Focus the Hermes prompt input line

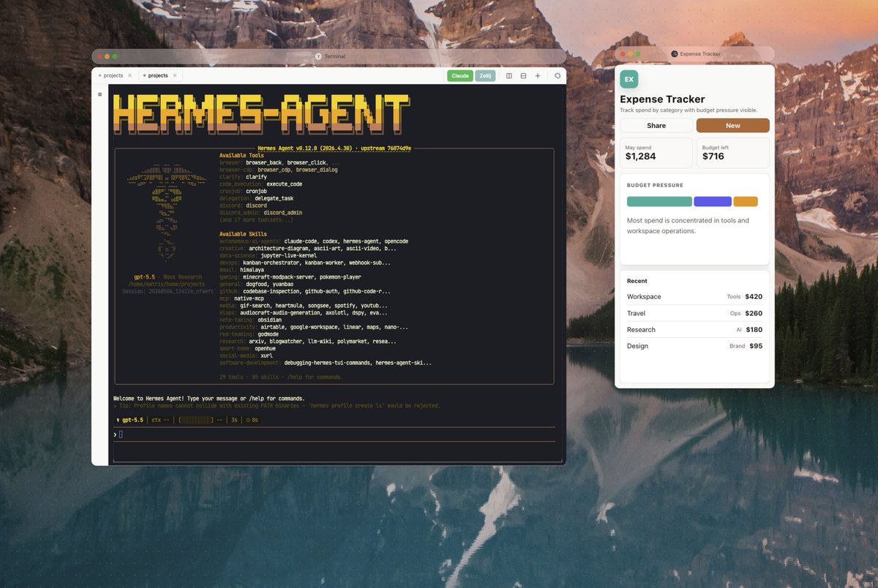pos(334,434)
